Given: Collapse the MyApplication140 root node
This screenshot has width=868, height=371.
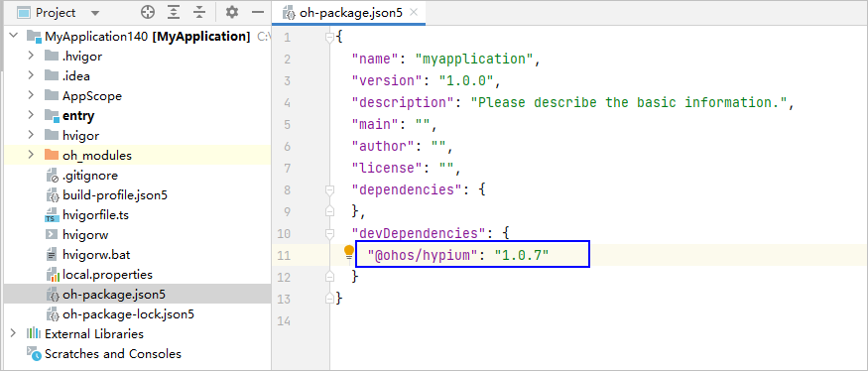Looking at the screenshot, I should pyautogui.click(x=14, y=37).
